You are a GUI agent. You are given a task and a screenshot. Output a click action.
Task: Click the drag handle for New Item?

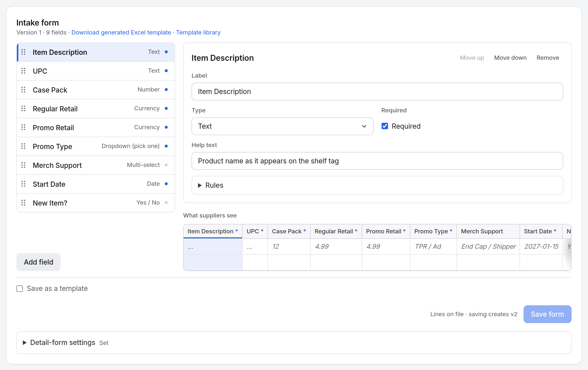23,203
